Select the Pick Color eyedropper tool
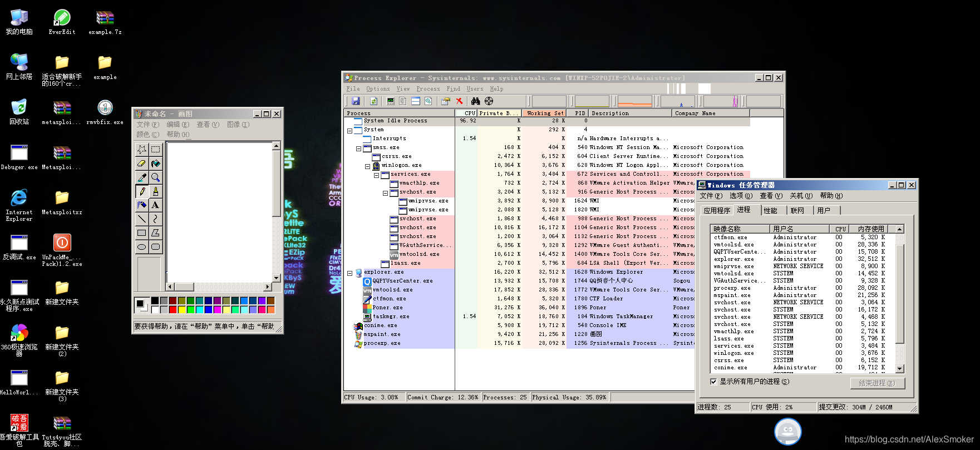Viewport: 980px width, 450px height. [142, 177]
